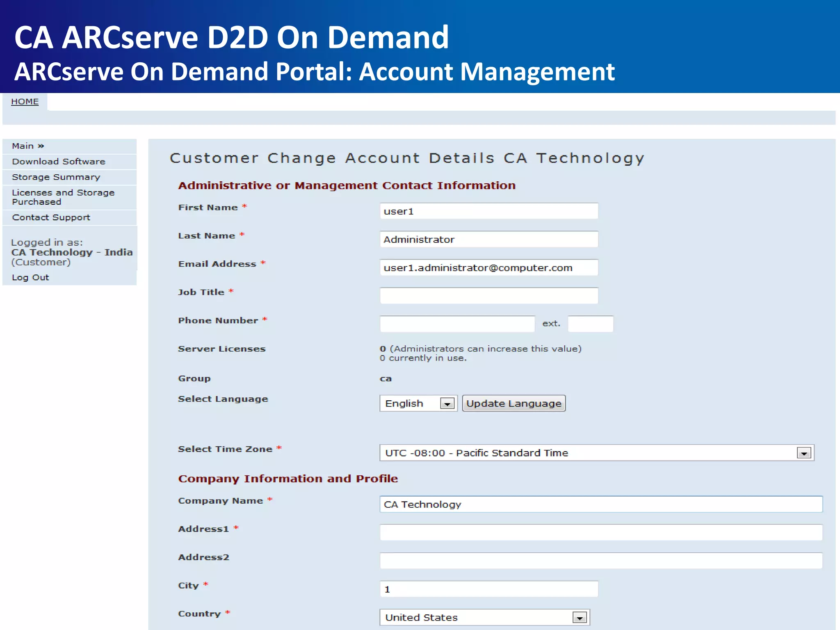Click the empty Job Title field
840x630 pixels.
point(488,296)
